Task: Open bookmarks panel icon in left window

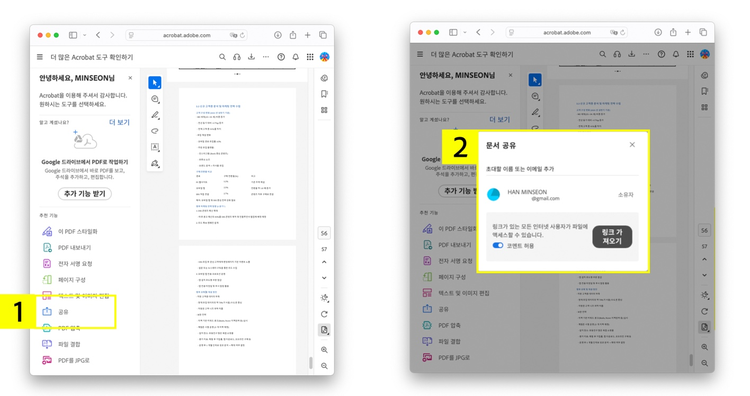Action: 324,94
